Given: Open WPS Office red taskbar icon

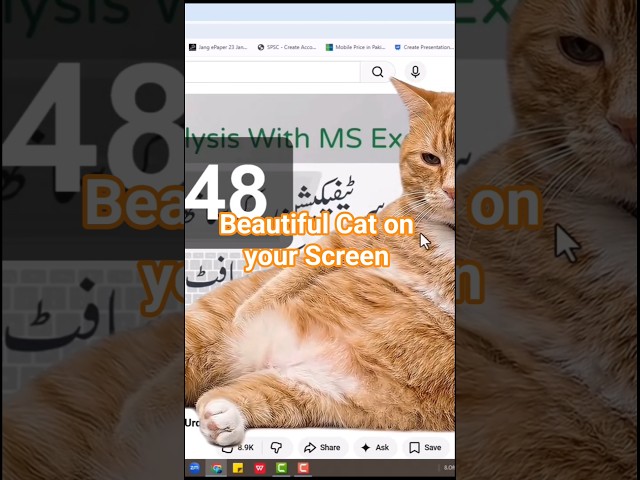Looking at the screenshot, I should pos(260,468).
